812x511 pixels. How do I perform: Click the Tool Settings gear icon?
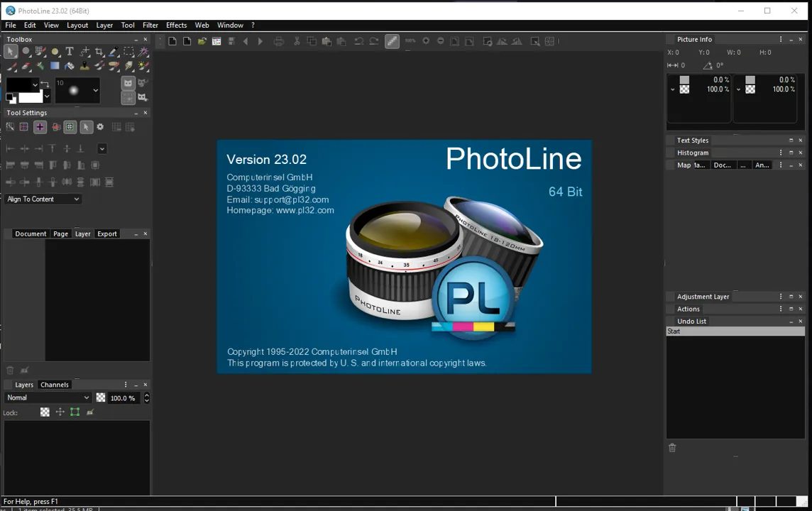pos(101,127)
